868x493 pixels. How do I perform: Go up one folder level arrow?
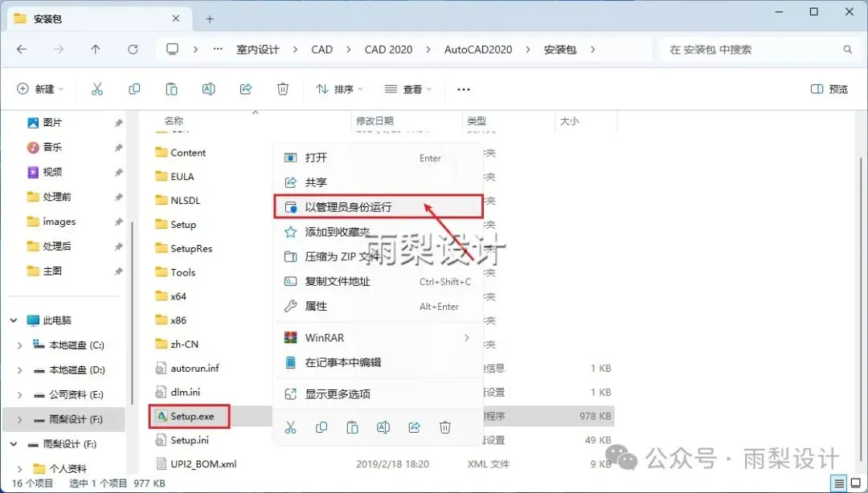[x=95, y=49]
